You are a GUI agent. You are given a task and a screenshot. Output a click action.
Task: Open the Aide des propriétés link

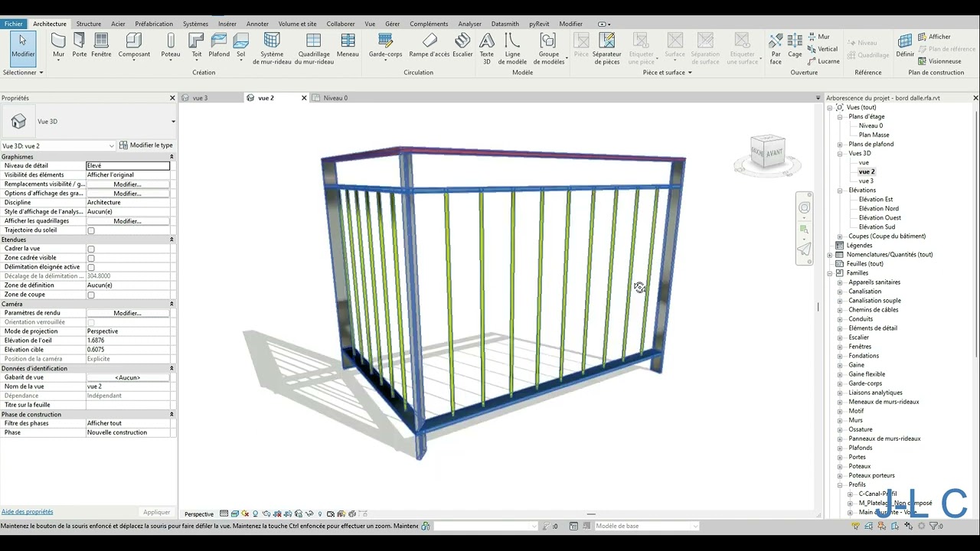(x=27, y=512)
